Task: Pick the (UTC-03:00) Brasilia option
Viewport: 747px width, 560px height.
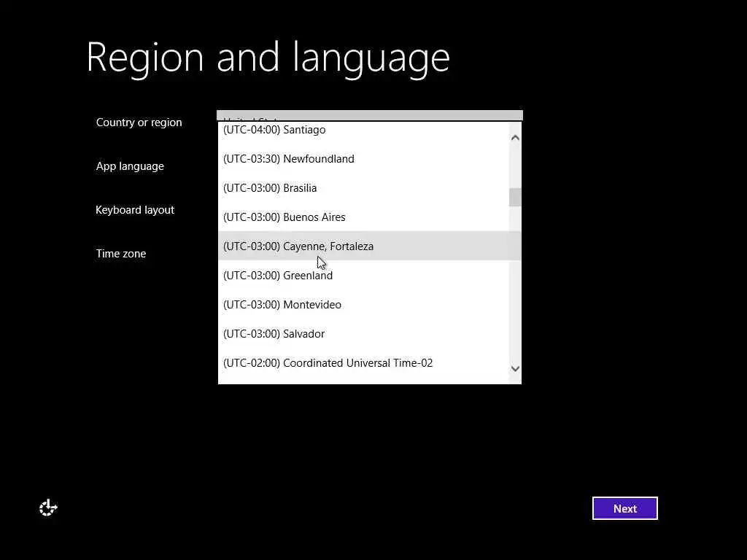Action: 363,187
